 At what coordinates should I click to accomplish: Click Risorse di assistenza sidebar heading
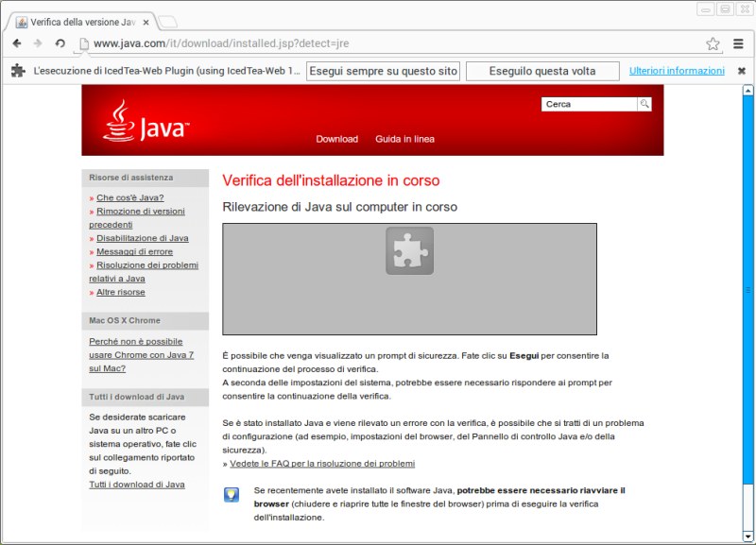coord(130,178)
